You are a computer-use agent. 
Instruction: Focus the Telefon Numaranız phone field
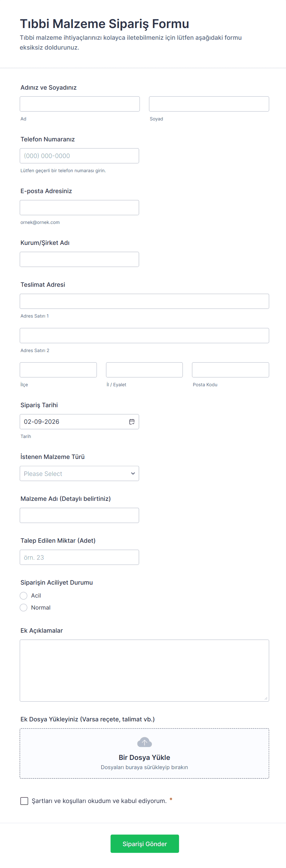coord(79,156)
